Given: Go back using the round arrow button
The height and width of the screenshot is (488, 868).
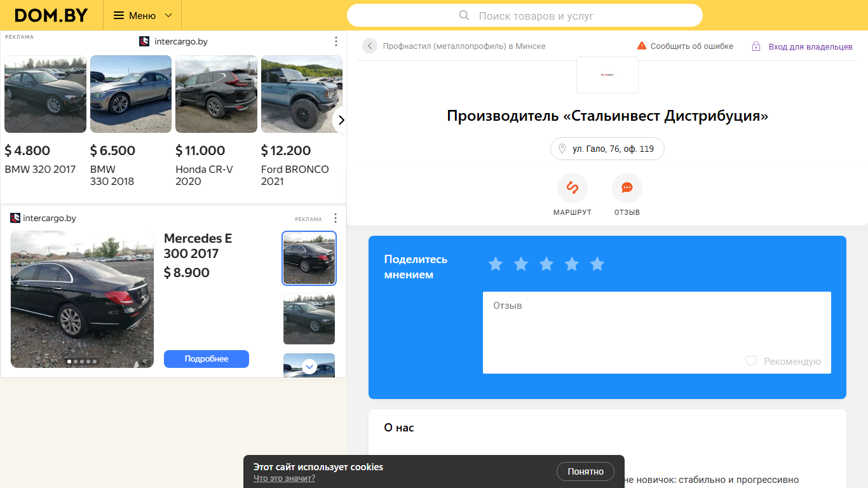Looking at the screenshot, I should tap(370, 46).
